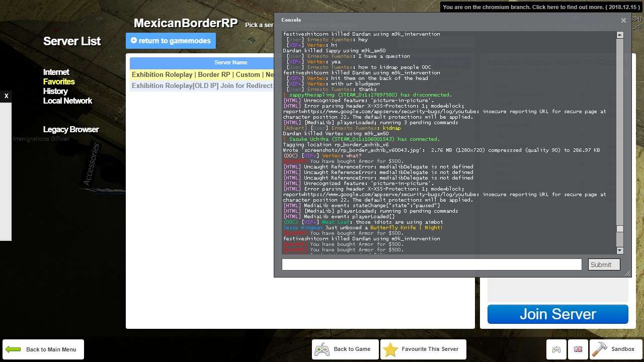Focus the Console command input field
Viewport: 644px width, 362px height.
(432, 264)
